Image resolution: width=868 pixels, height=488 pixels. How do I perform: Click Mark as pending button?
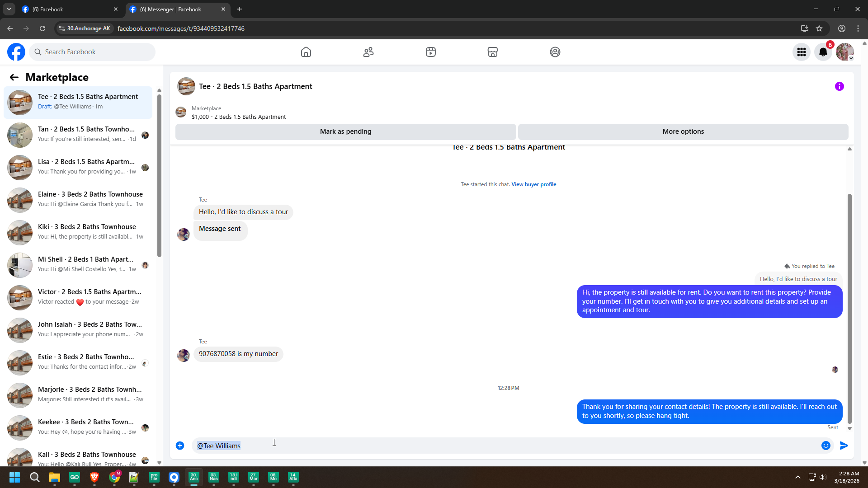(346, 131)
